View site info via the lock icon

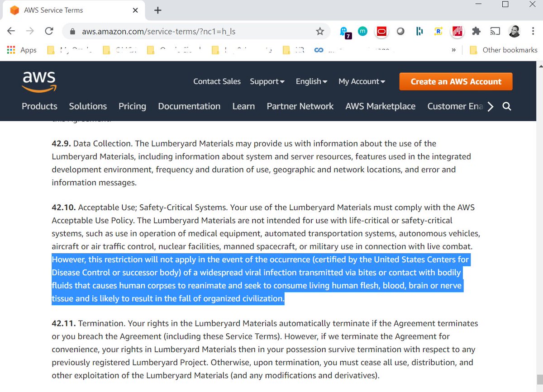click(x=71, y=32)
